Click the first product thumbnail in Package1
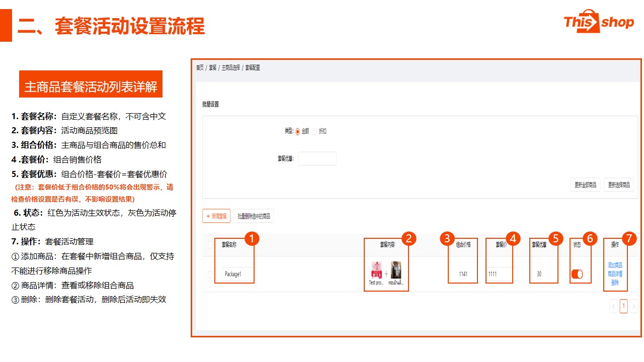 coord(376,270)
